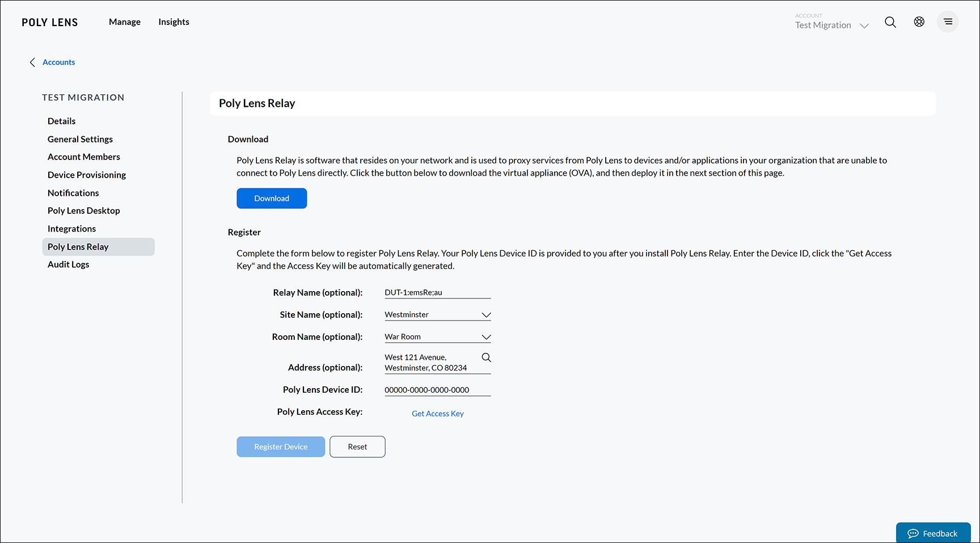The image size is (980, 543).
Task: Click the Get Access Key link
Action: (437, 414)
